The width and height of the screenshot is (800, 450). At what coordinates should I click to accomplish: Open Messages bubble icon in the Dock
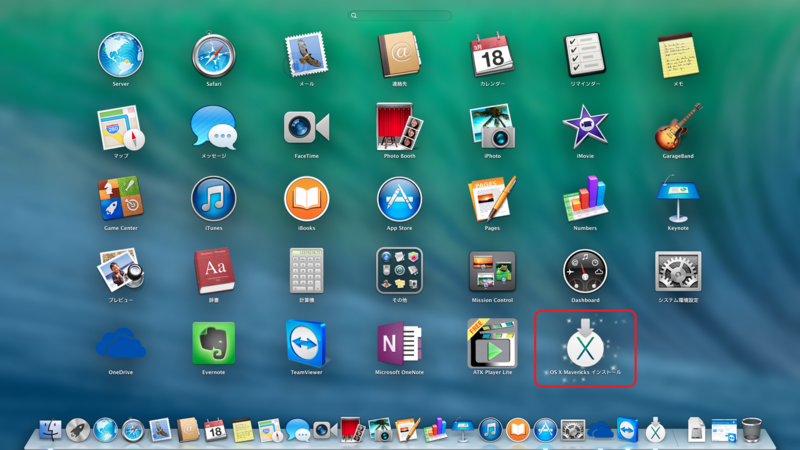298,430
